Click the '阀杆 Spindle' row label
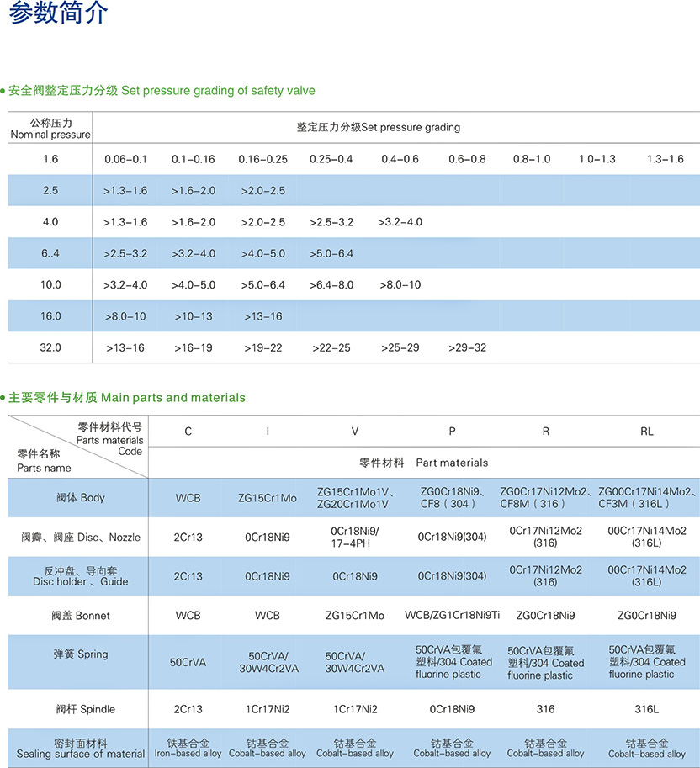This screenshot has height=768, width=700. click(85, 709)
